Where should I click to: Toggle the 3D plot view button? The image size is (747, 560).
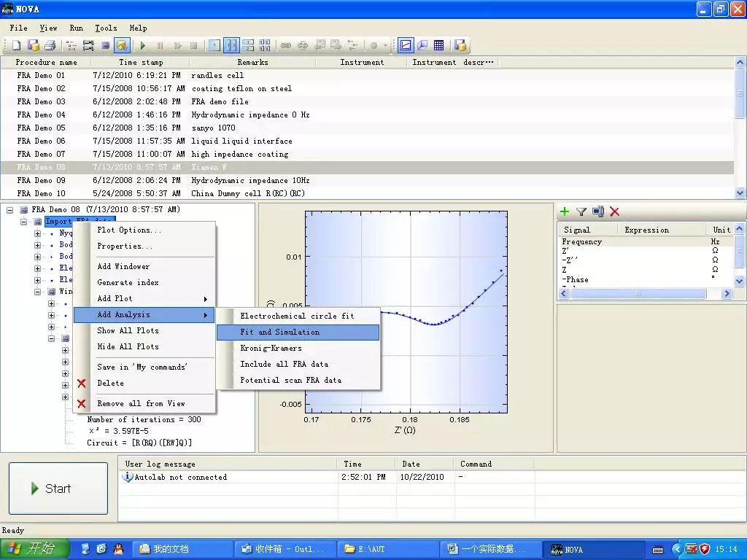422,45
